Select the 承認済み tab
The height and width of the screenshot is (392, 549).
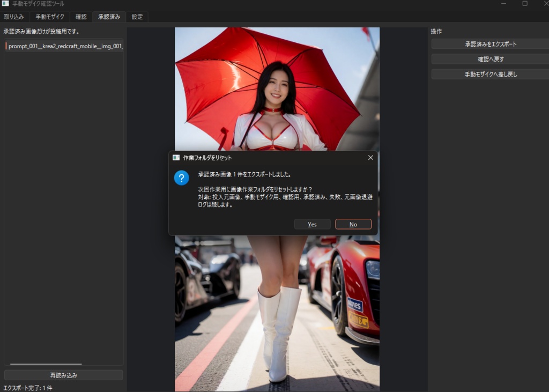[x=109, y=17]
